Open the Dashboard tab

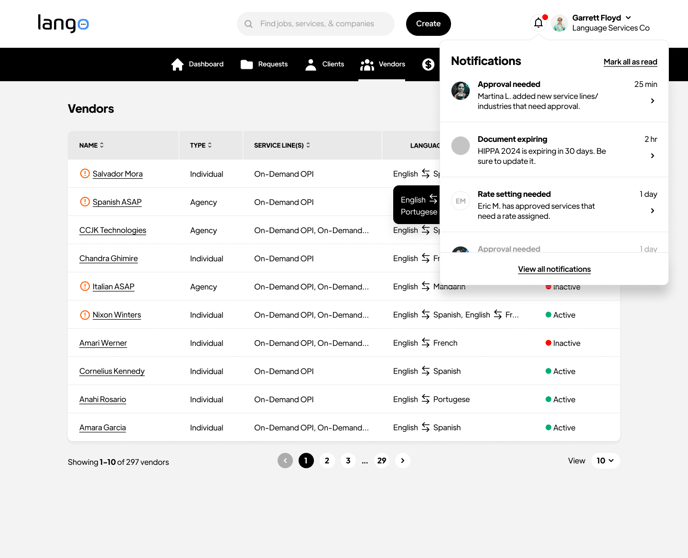[197, 64]
